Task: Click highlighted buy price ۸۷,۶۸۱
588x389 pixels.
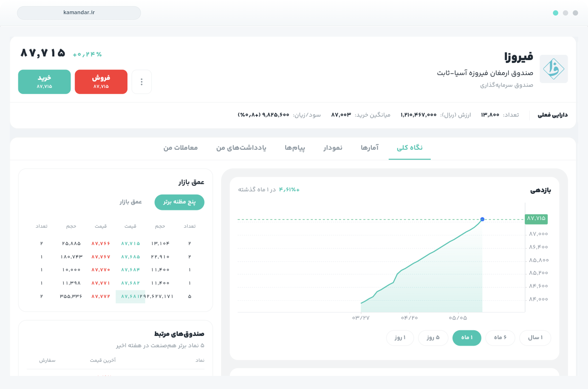Action: [131, 297]
